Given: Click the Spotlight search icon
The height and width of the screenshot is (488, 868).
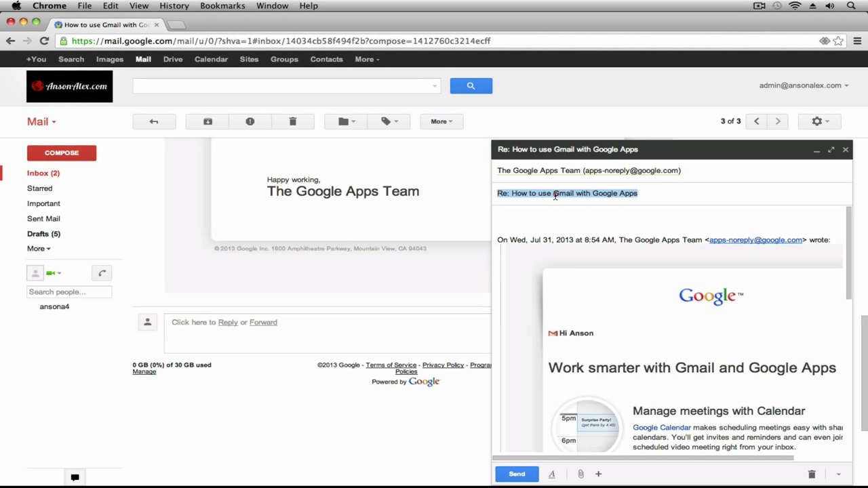Looking at the screenshot, I should [851, 5].
